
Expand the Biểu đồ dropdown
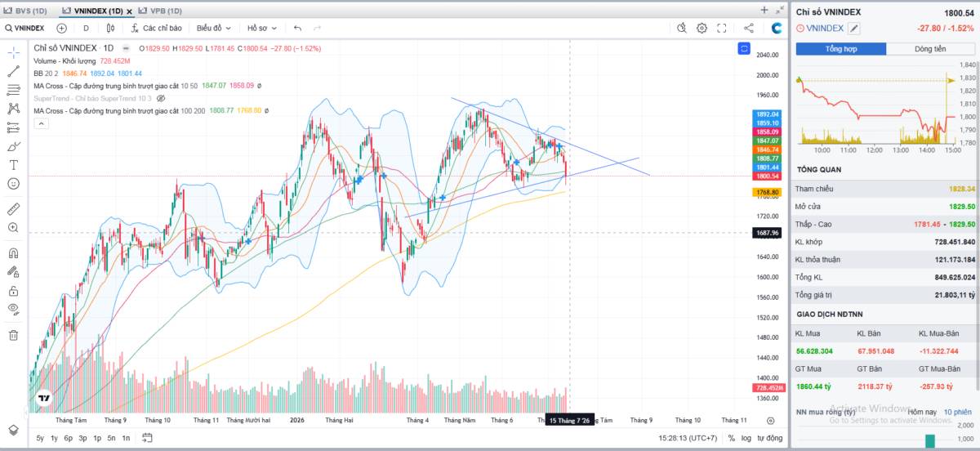tap(214, 28)
